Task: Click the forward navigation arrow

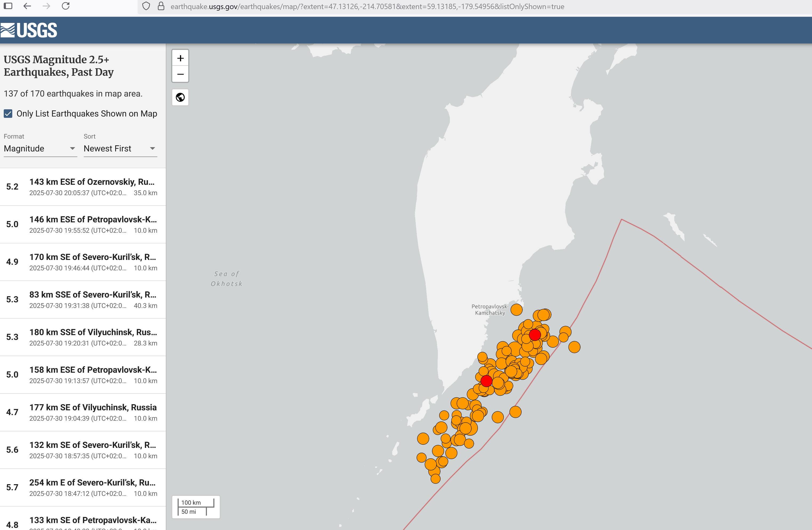Action: [x=47, y=6]
